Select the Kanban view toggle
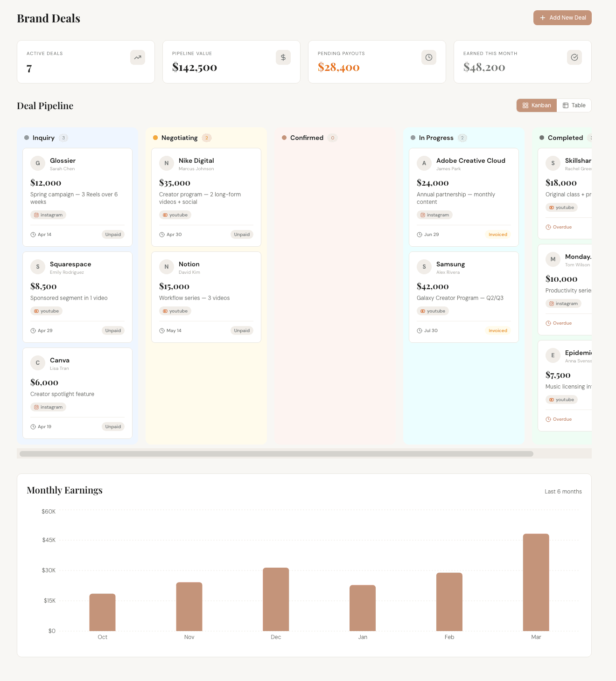 point(536,105)
